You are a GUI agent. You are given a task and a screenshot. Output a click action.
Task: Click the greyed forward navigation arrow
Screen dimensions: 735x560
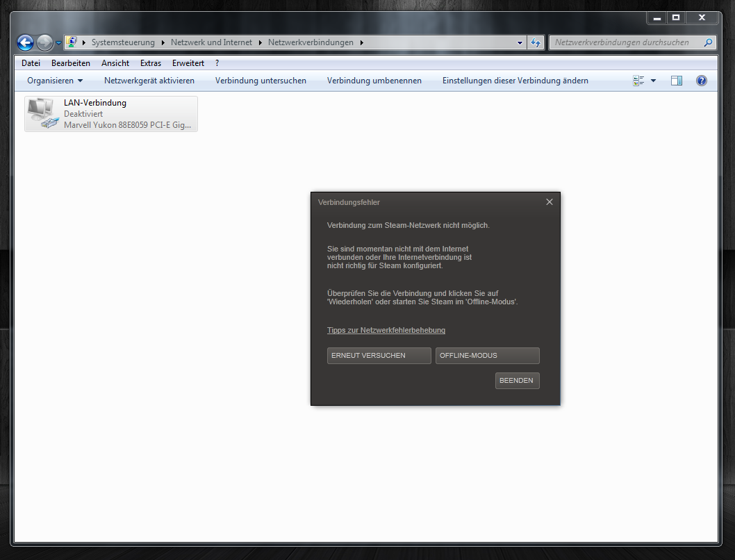[x=44, y=42]
